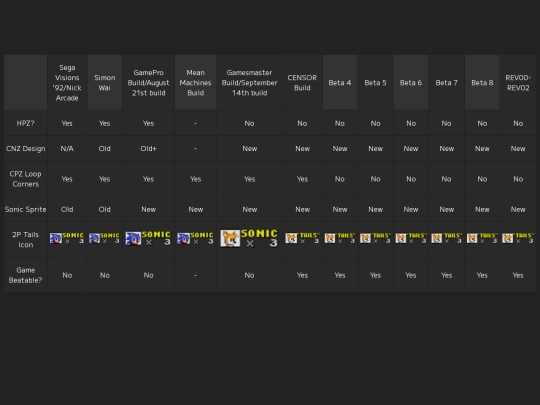Screen dimensions: 540x405
Task: Click the 'REV00-REV02' column header
Action: [518, 83]
